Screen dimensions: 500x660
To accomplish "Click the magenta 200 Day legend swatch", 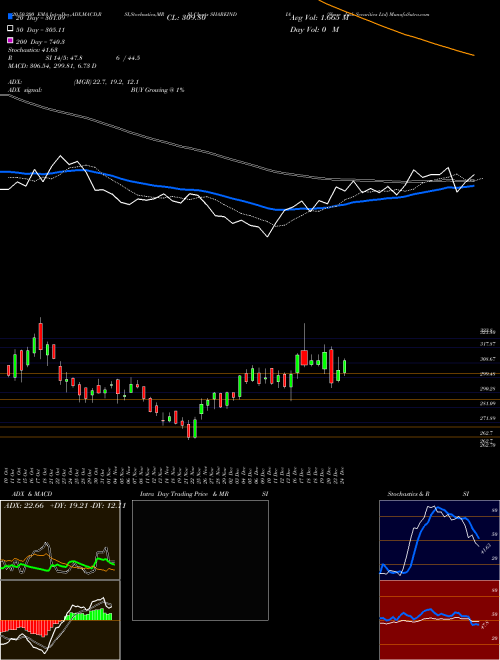I will [x=10, y=40].
